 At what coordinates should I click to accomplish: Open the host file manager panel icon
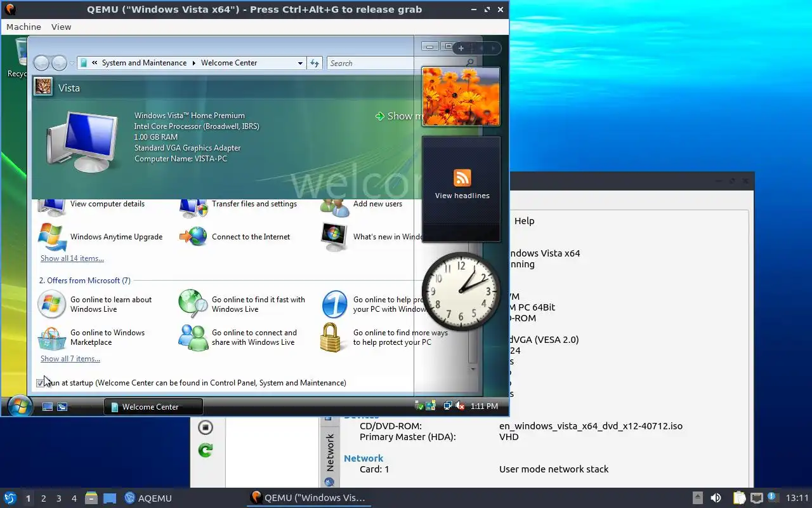tap(91, 498)
